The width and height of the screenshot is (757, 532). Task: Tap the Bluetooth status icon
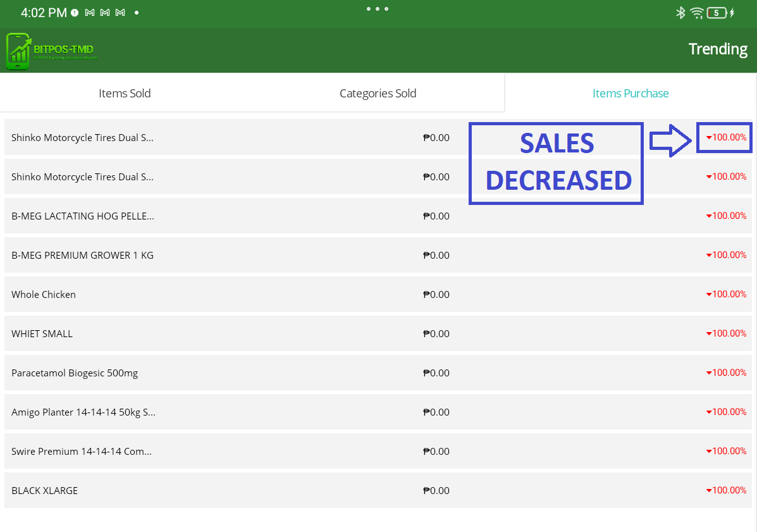pyautogui.click(x=680, y=13)
